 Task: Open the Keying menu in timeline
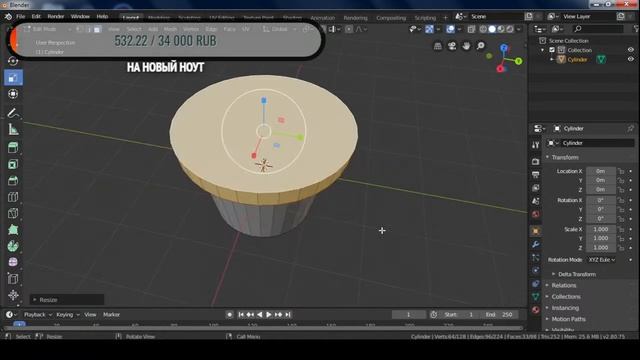pos(68,315)
